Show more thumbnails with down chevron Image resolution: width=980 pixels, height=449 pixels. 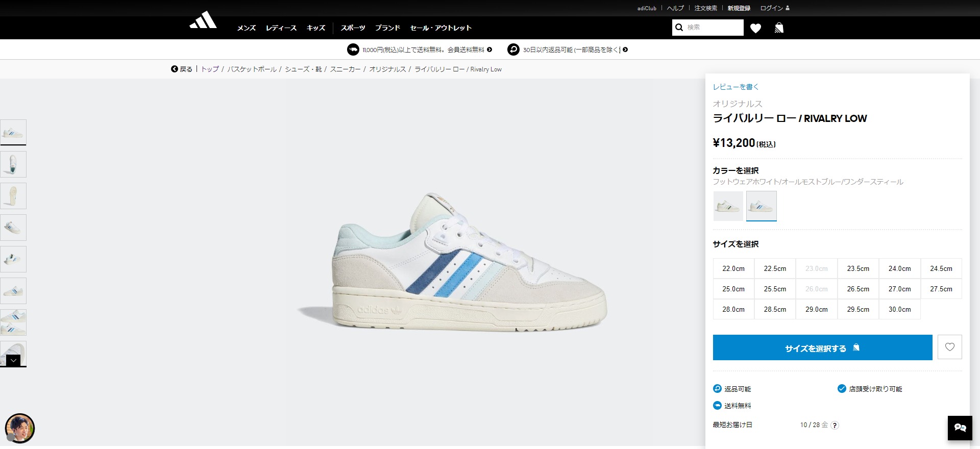13,360
